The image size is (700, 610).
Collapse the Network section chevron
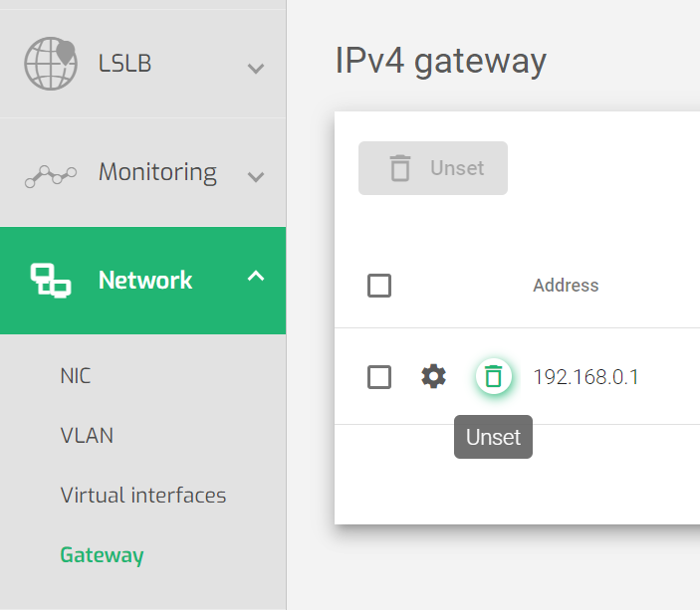tap(256, 276)
